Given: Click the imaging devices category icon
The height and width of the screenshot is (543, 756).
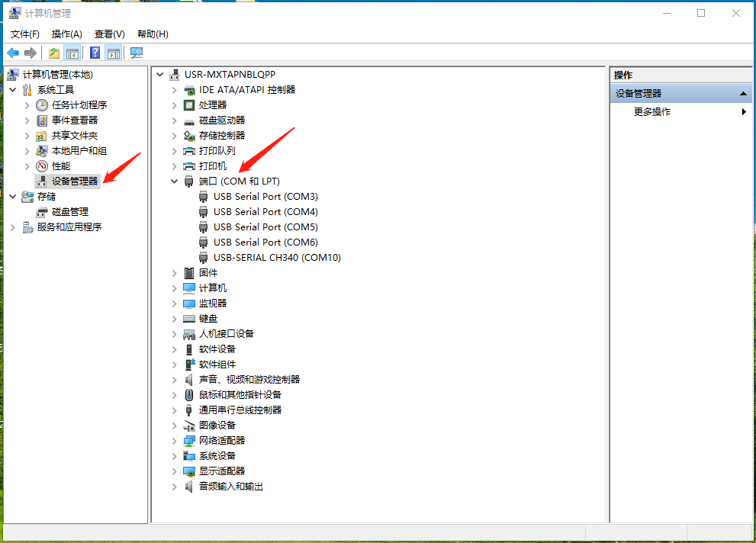Looking at the screenshot, I should tap(189, 426).
